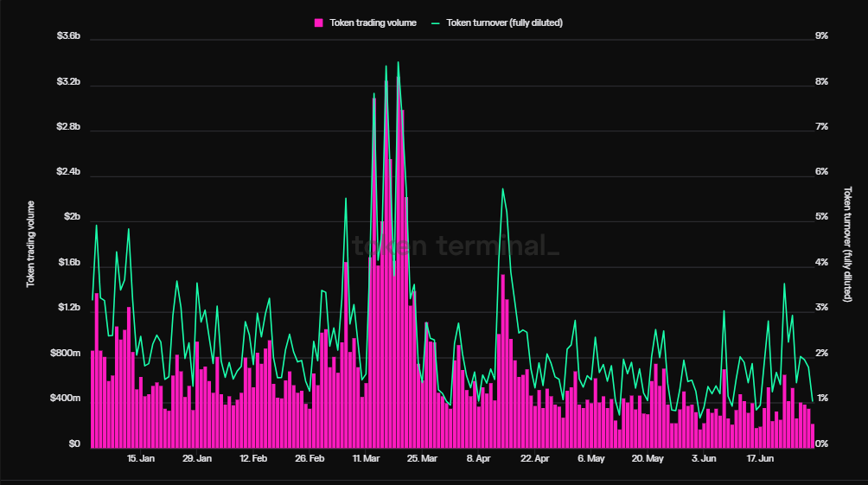The width and height of the screenshot is (868, 485).
Task: Click the 3. Jun date label
Action: coord(704,458)
